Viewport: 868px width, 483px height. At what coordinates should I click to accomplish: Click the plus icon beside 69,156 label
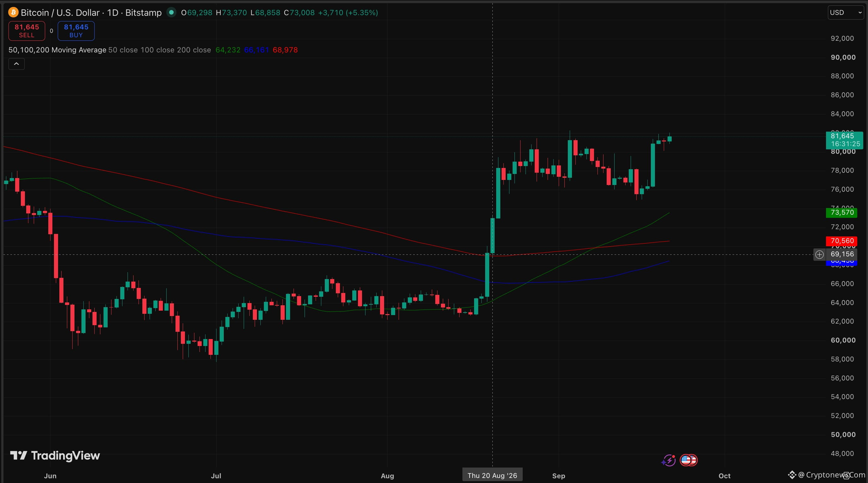tap(819, 254)
